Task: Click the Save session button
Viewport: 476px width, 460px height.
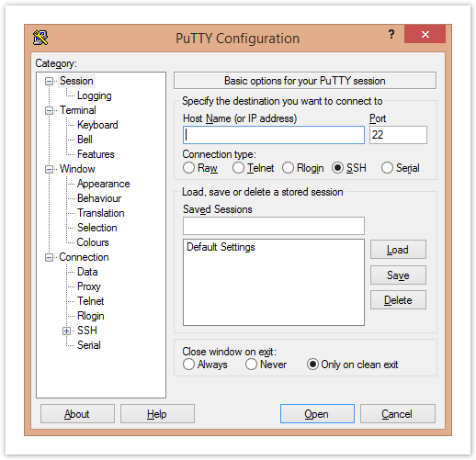Action: pyautogui.click(x=398, y=275)
